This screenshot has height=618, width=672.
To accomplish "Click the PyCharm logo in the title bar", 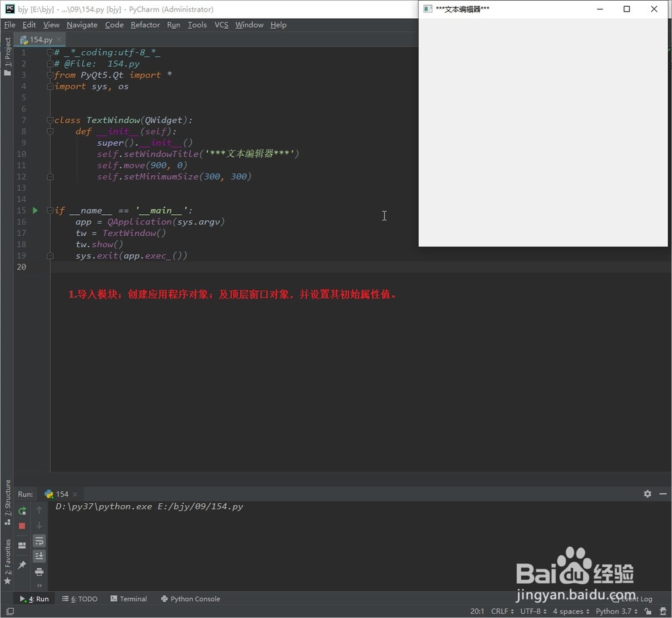I will (x=9, y=9).
